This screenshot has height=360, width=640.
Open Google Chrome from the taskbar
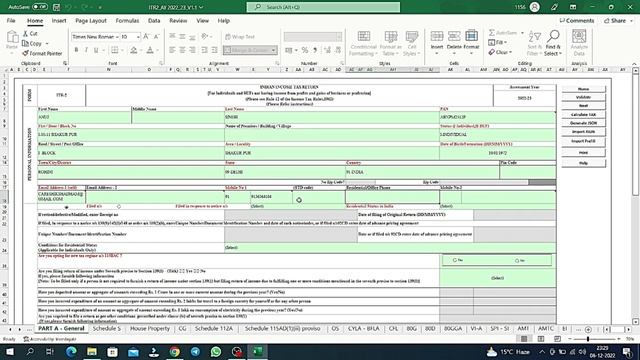point(175,351)
